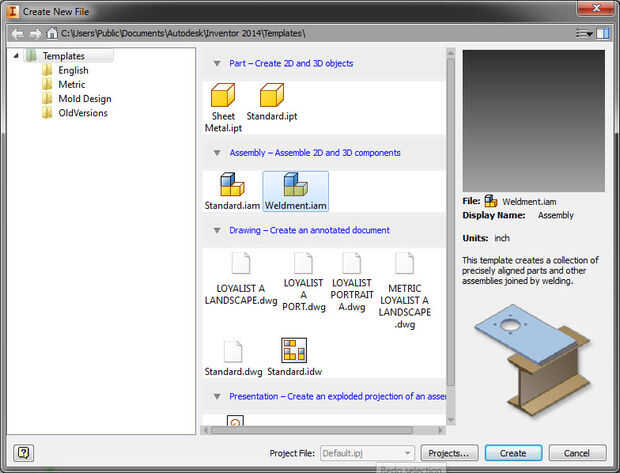The width and height of the screenshot is (620, 473).
Task: Click the horizontal scrollbar of template list
Action: (312, 430)
